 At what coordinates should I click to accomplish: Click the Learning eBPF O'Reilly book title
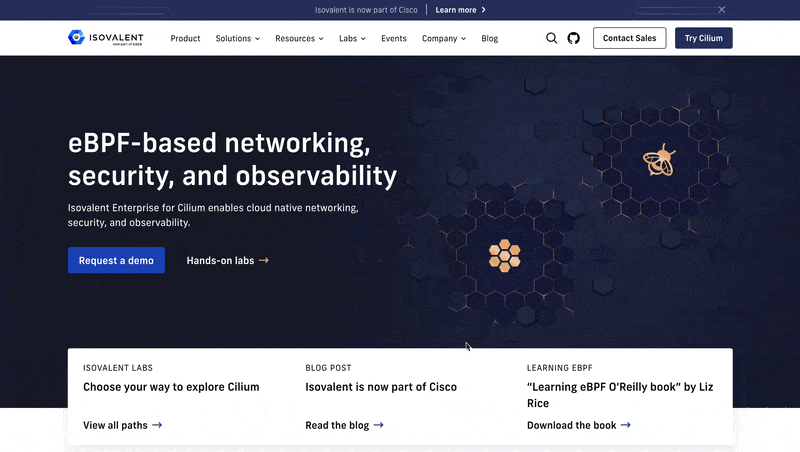point(620,395)
